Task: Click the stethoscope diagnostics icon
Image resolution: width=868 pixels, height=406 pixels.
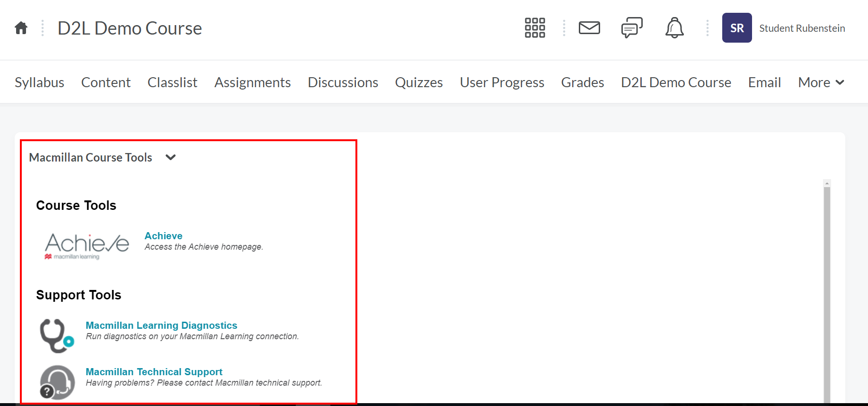Action: (x=57, y=335)
